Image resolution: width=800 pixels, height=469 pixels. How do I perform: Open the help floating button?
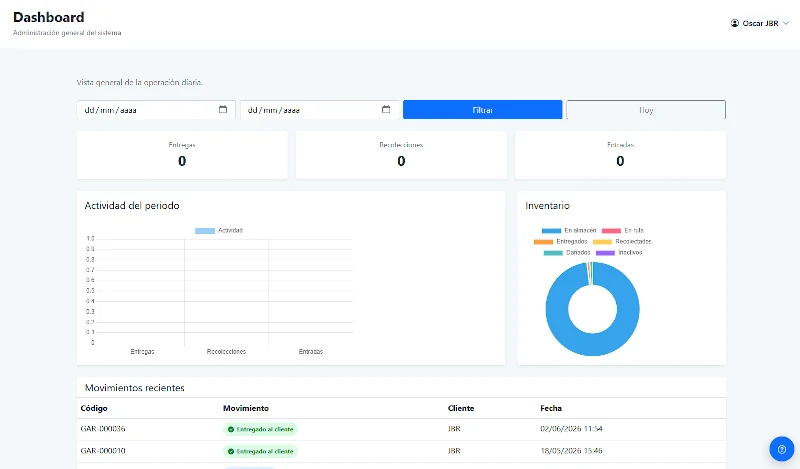[x=782, y=449]
